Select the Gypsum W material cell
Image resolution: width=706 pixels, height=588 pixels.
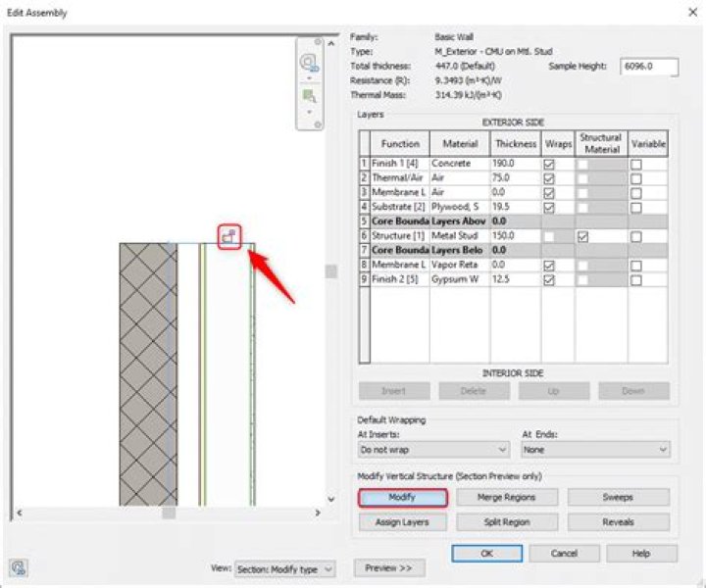click(460, 279)
